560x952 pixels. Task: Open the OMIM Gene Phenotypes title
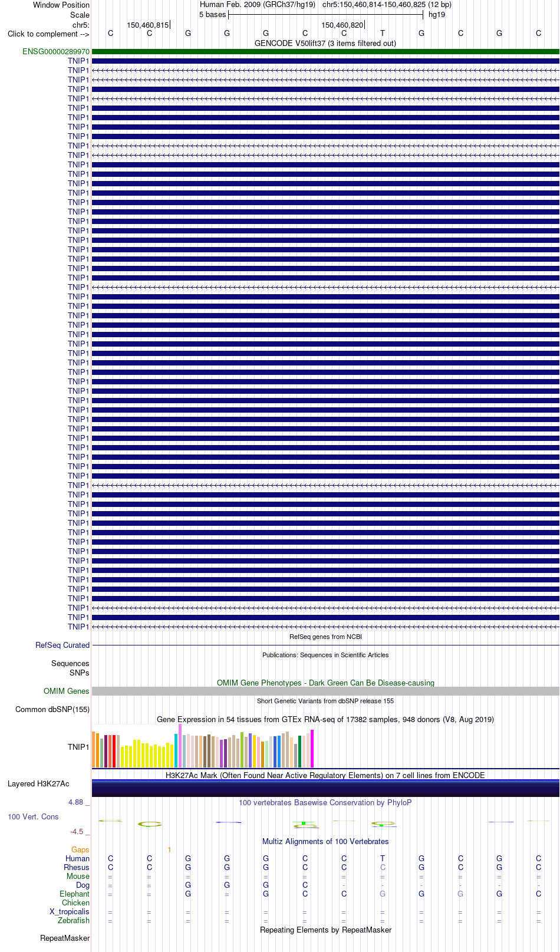[x=325, y=683]
